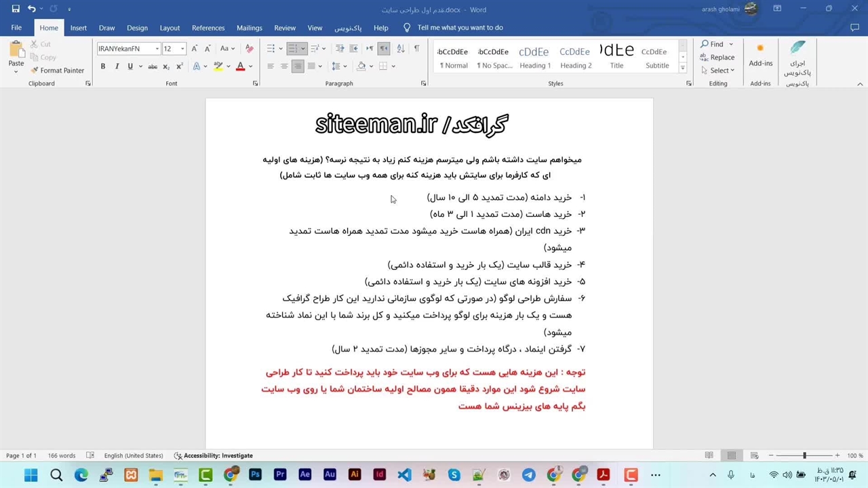Click the Clear All Formatting icon

[249, 49]
